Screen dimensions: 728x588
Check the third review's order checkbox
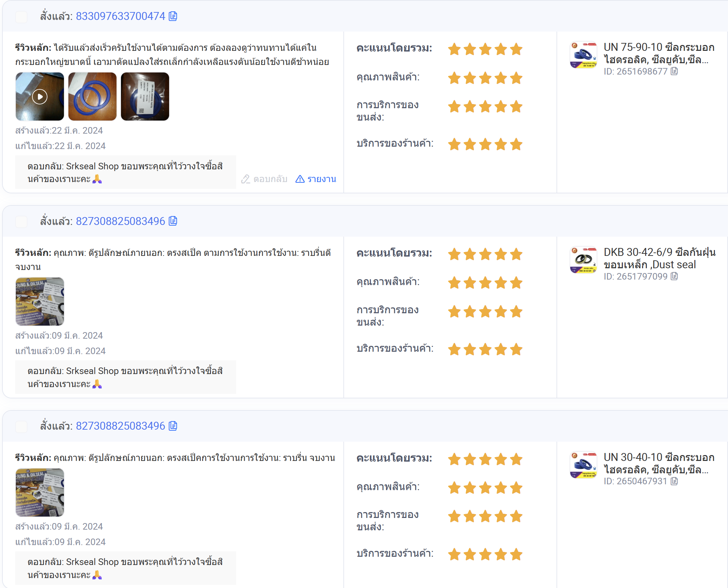click(x=21, y=426)
